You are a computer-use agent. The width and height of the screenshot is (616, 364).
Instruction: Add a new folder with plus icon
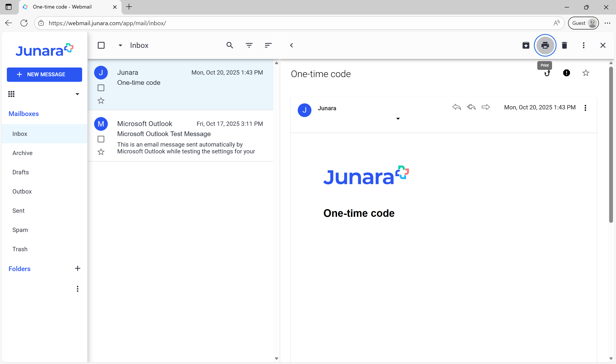(77, 268)
